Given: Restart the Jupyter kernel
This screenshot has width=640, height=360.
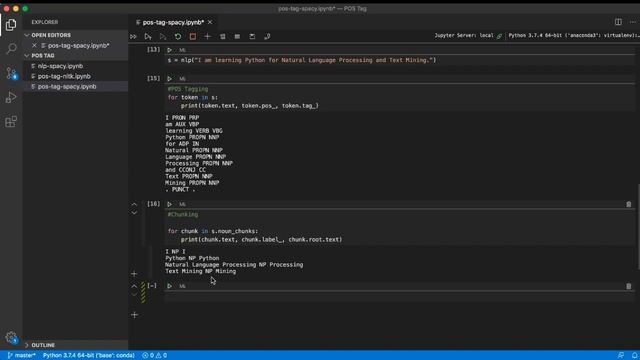Looking at the screenshot, I should tap(178, 36).
